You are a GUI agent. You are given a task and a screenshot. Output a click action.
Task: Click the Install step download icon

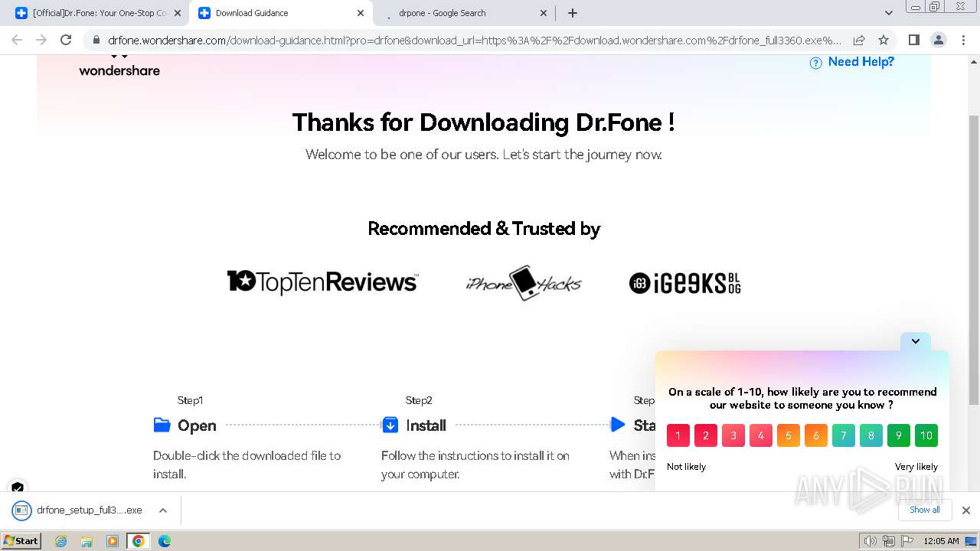tap(390, 425)
